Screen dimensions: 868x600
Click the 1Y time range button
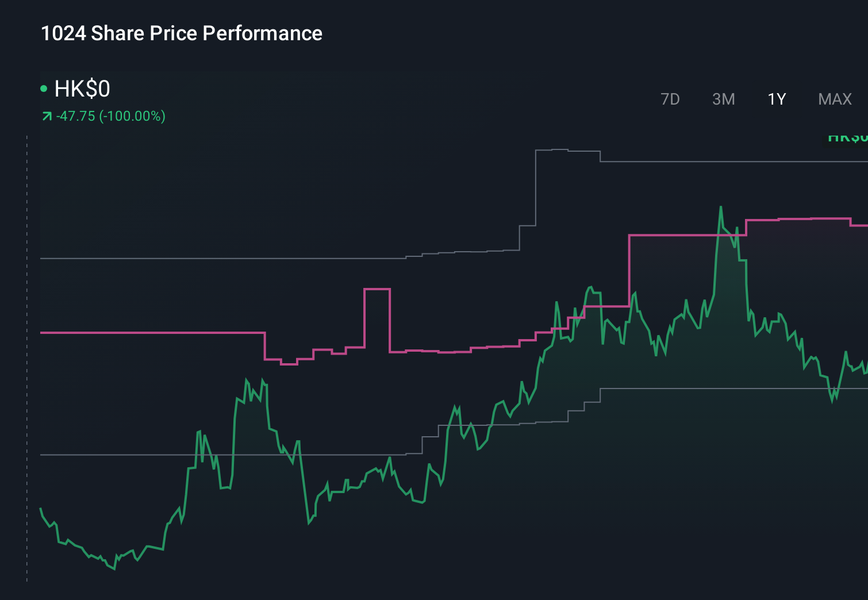775,99
